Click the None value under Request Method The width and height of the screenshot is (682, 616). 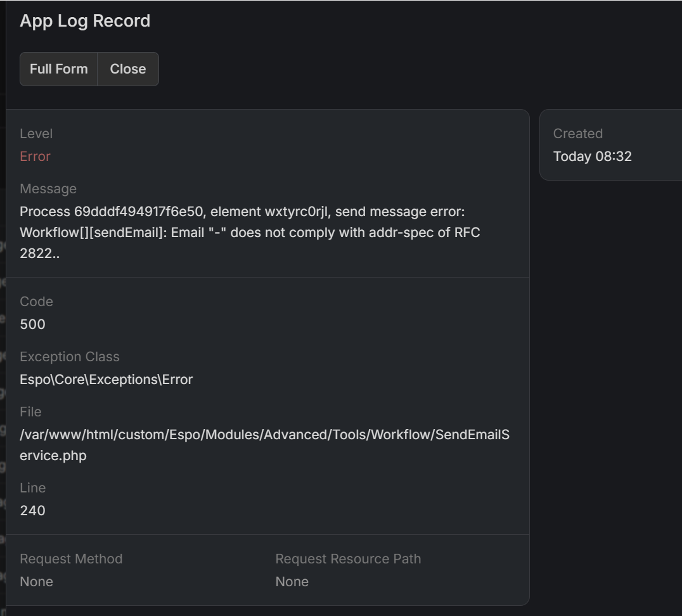click(x=36, y=582)
